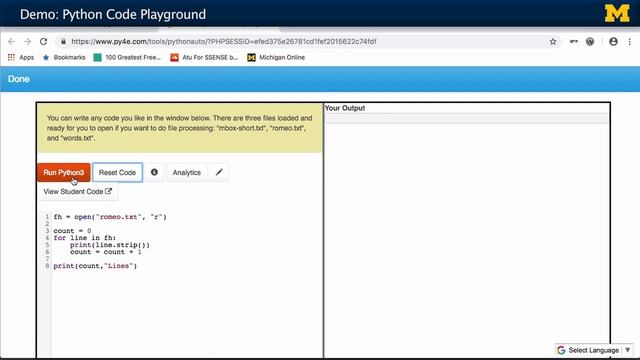The height and width of the screenshot is (360, 640).
Task: Open the Bookmarks star folder
Action: click(64, 58)
